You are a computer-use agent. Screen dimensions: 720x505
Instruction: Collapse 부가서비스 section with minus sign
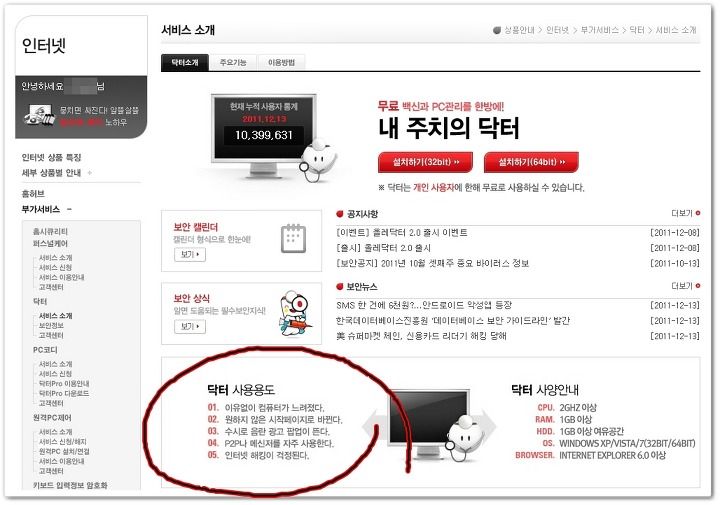pyautogui.click(x=69, y=209)
